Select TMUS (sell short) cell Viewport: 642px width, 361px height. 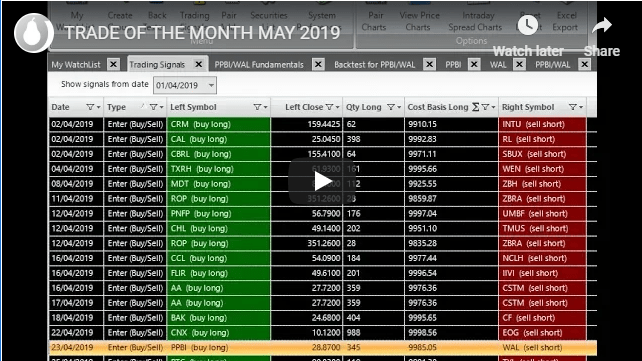pyautogui.click(x=542, y=228)
